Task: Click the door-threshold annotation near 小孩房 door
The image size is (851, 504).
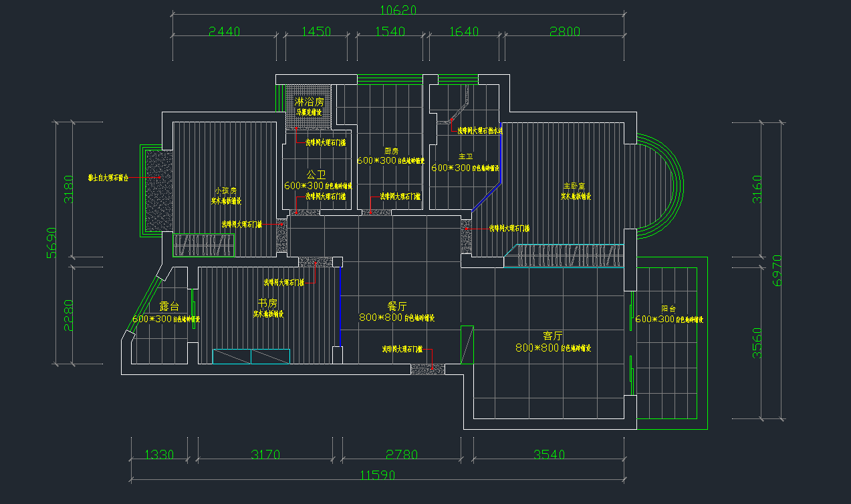Action: [x=242, y=225]
